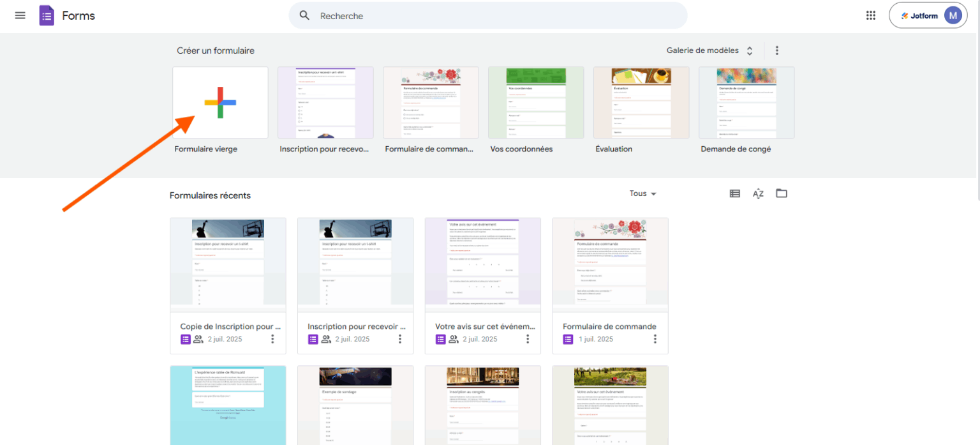Open options menu for Formulaire de commande
The width and height of the screenshot is (980, 445).
point(655,339)
